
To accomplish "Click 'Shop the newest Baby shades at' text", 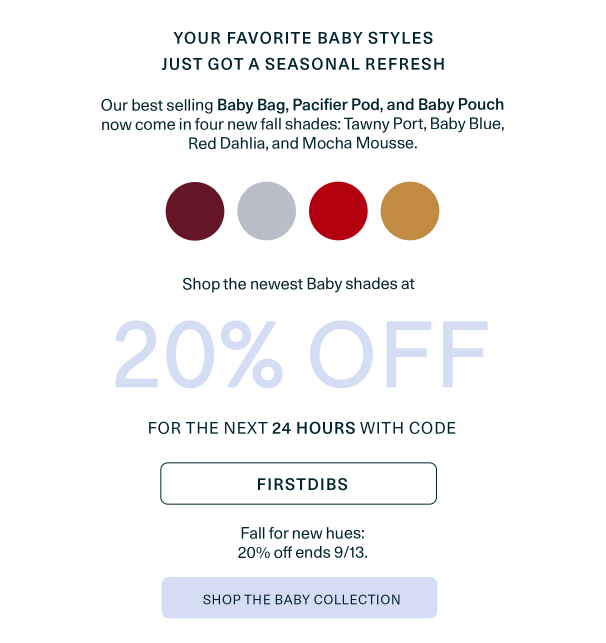I will click(298, 284).
